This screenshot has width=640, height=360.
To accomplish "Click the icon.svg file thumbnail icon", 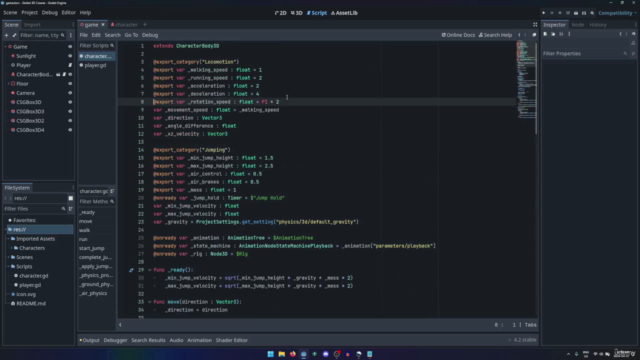I will pyautogui.click(x=13, y=294).
